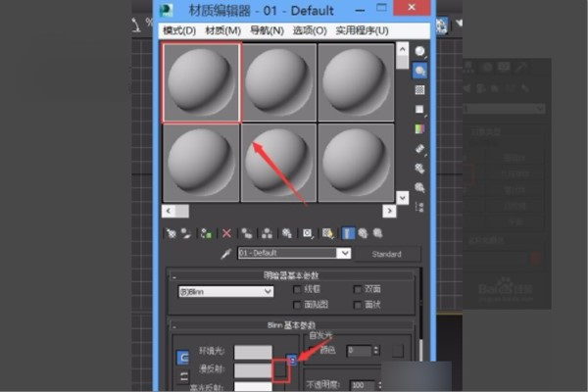The height and width of the screenshot is (392, 588).
Task: Click Assign Material to Selection icon
Action: 206,233
